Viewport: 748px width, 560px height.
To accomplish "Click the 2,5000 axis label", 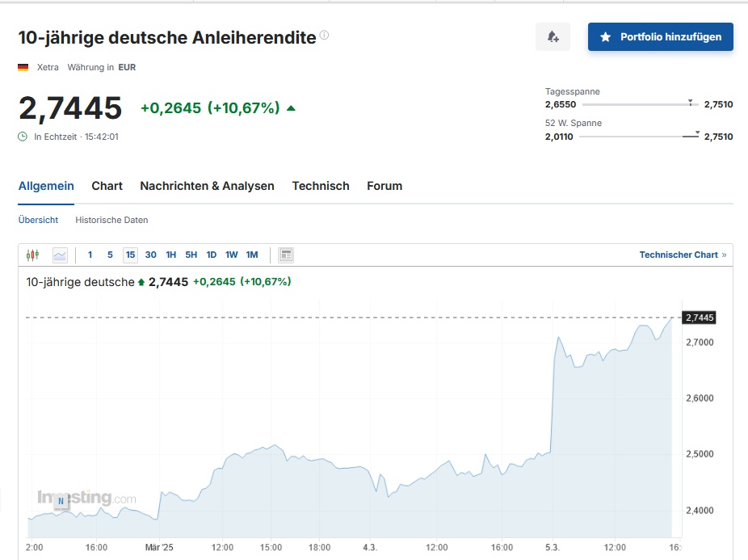I will click(x=700, y=454).
